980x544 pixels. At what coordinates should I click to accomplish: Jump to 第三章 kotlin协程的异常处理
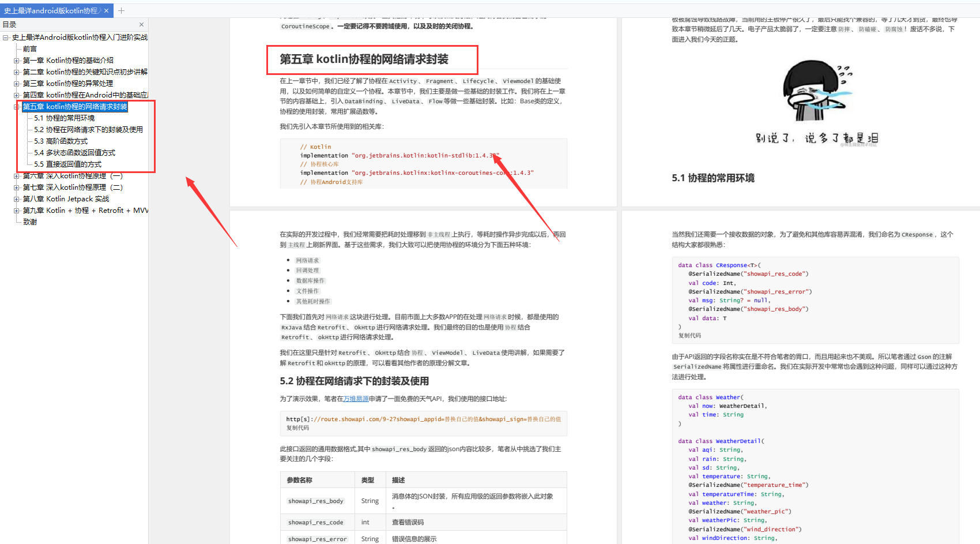pyautogui.click(x=68, y=83)
